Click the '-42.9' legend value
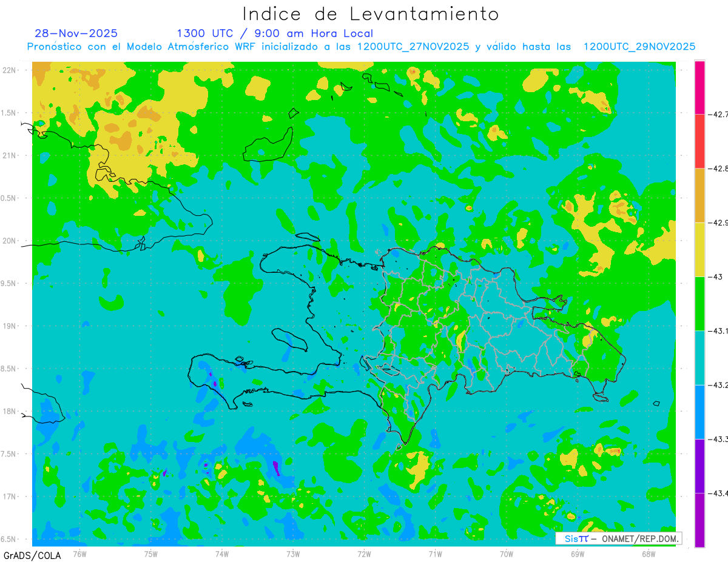Image resolution: width=728 pixels, height=562 pixels. click(x=718, y=222)
